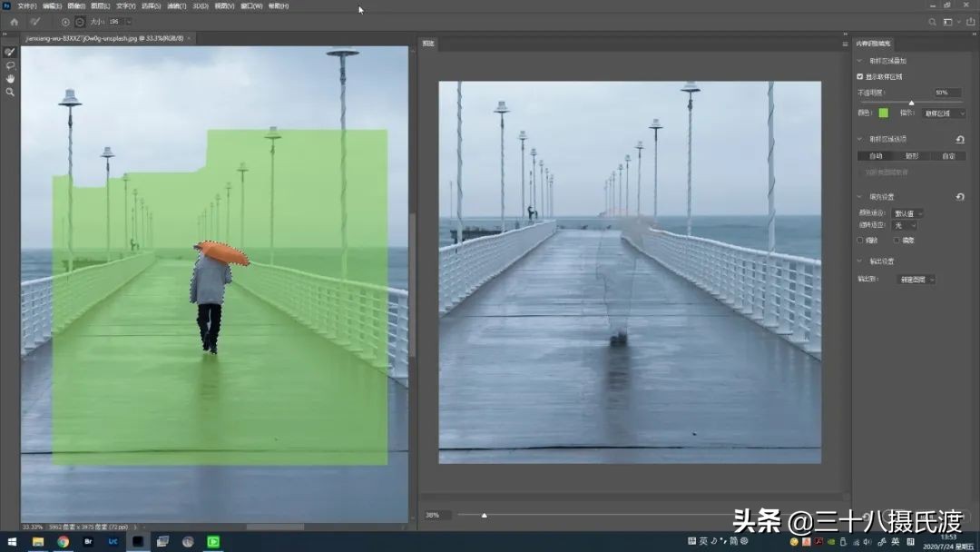Select the Hand tool

[10, 78]
